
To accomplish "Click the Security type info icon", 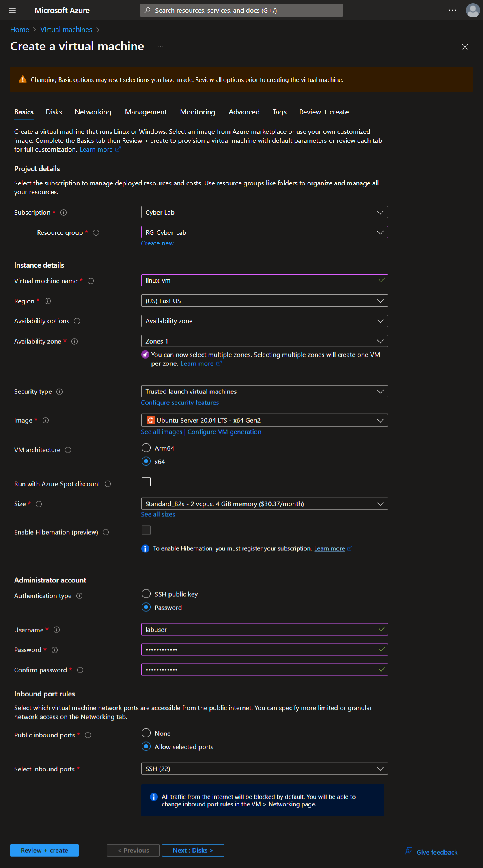I will tap(60, 392).
